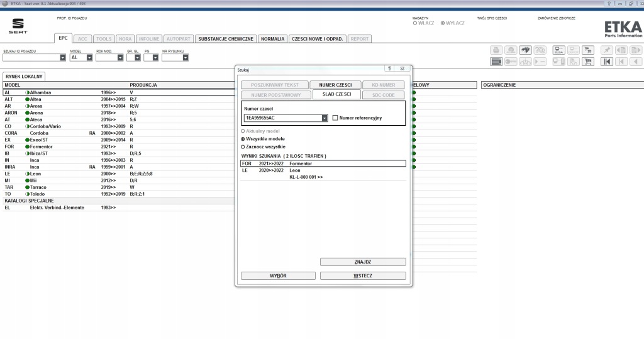The image size is (644, 339).
Task: Click the computer-to-device transfer icon
Action: tap(558, 62)
